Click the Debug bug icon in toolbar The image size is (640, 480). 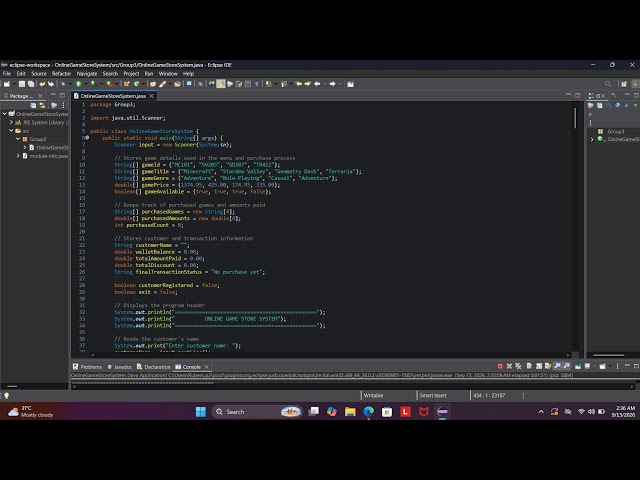(x=63, y=84)
